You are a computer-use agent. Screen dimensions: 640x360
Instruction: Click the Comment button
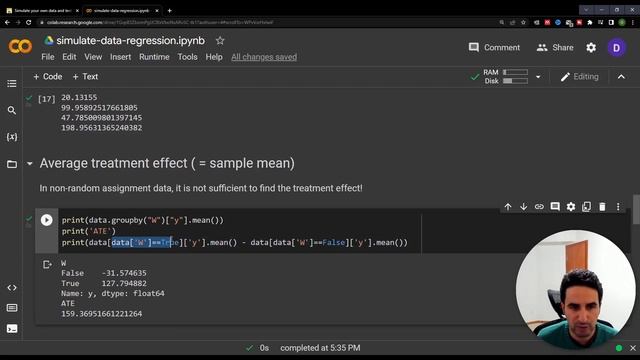pyautogui.click(x=494, y=48)
